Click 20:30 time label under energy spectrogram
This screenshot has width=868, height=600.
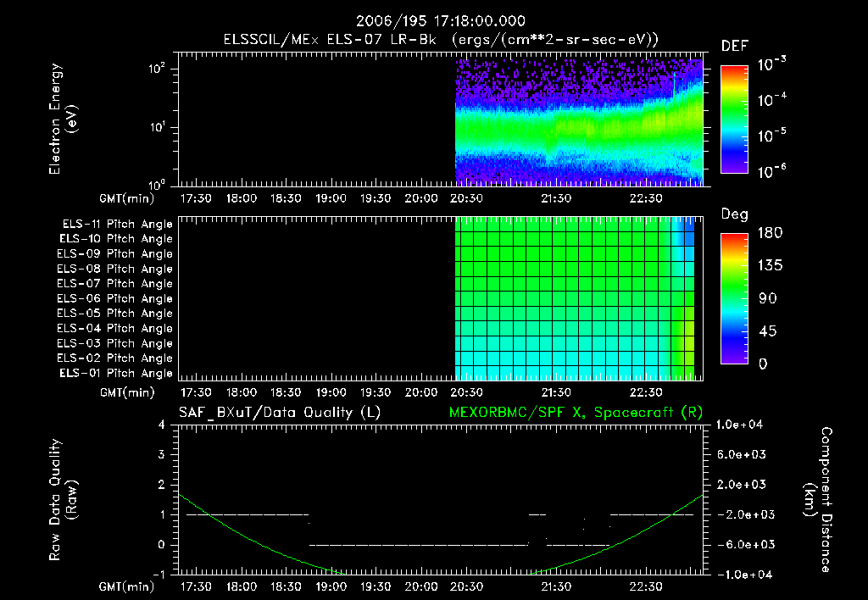tap(466, 198)
